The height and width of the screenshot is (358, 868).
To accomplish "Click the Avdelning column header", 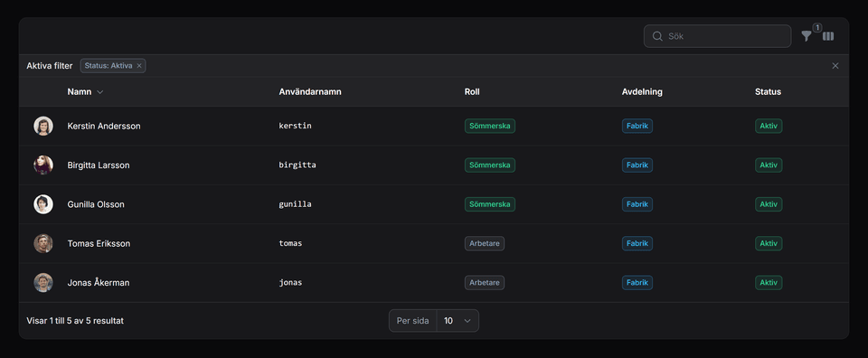I will point(642,92).
